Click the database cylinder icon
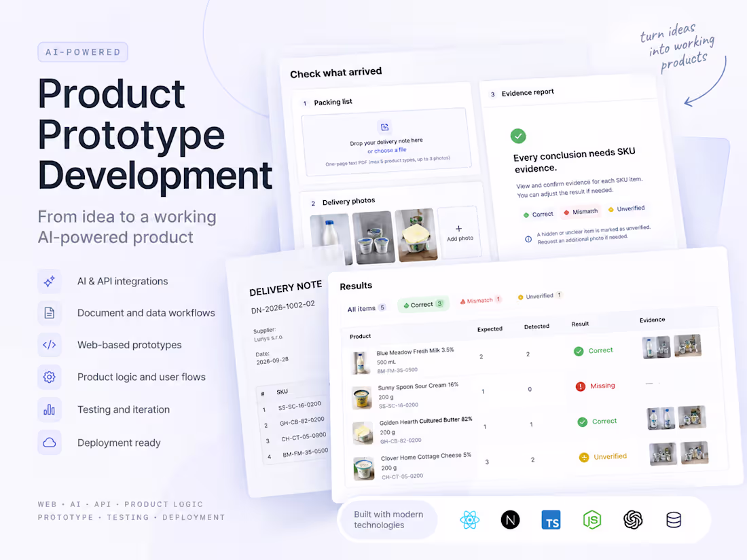 [x=674, y=520]
